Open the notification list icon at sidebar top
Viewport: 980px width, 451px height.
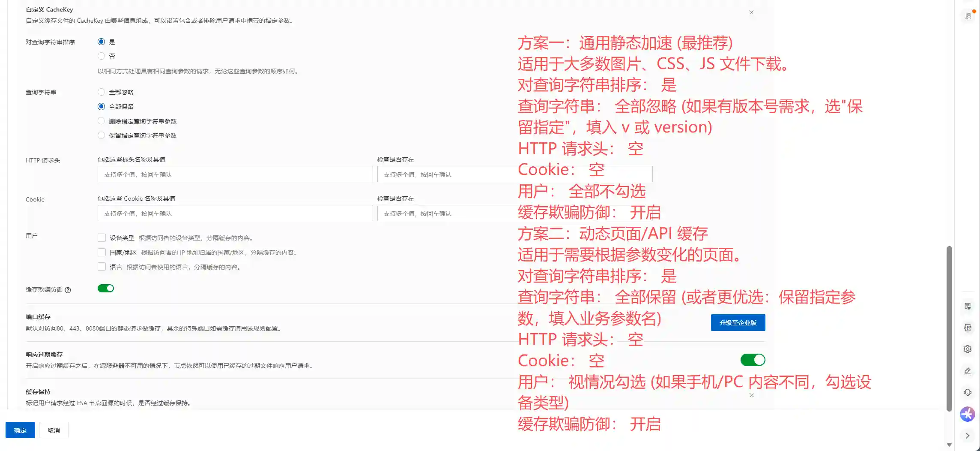pyautogui.click(x=968, y=16)
